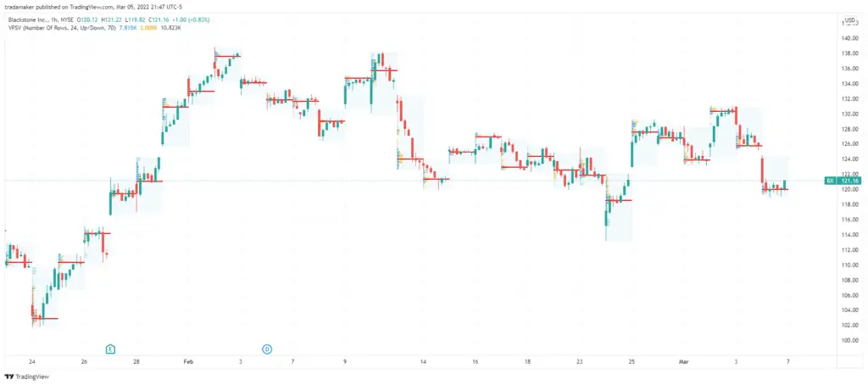Open the TradingView logo link
868x385 pixels.
(x=26, y=377)
